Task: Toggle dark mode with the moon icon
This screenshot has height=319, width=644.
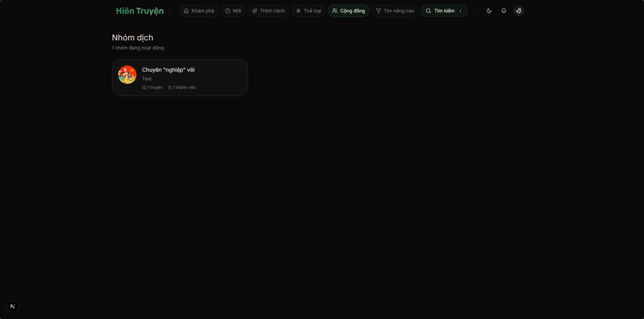Action: [x=489, y=11]
